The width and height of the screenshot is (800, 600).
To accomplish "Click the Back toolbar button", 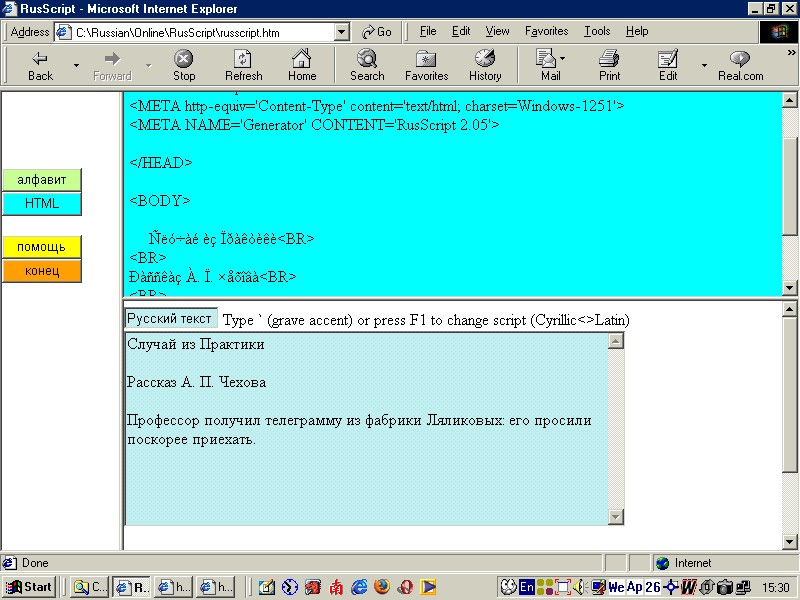I will pos(40,65).
